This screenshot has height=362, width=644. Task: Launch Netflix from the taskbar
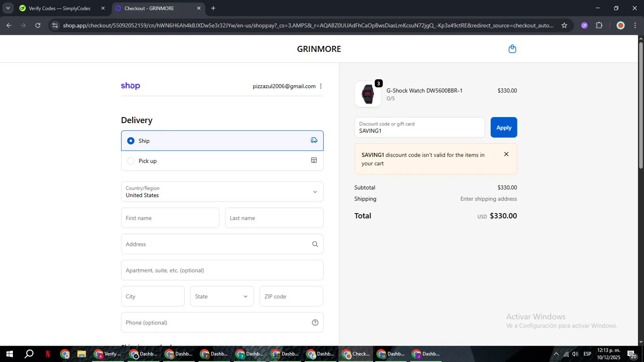tap(48, 354)
